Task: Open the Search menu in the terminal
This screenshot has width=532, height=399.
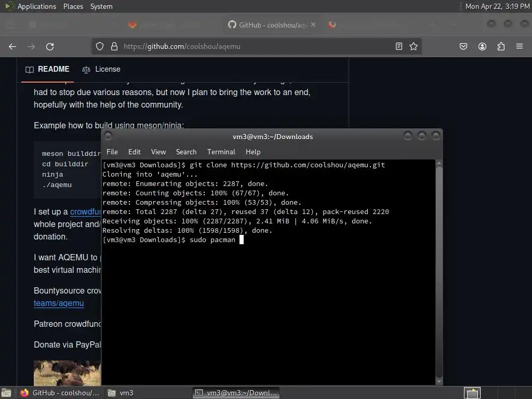Action: coord(187,152)
